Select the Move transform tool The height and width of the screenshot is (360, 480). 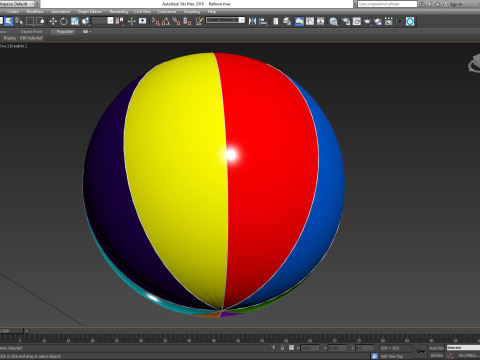[x=53, y=21]
